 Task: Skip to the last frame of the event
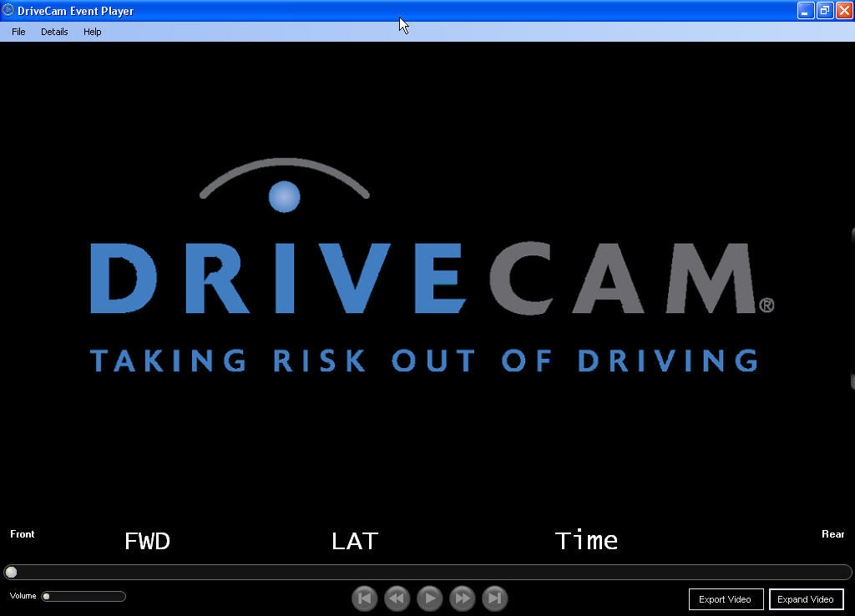click(494, 598)
